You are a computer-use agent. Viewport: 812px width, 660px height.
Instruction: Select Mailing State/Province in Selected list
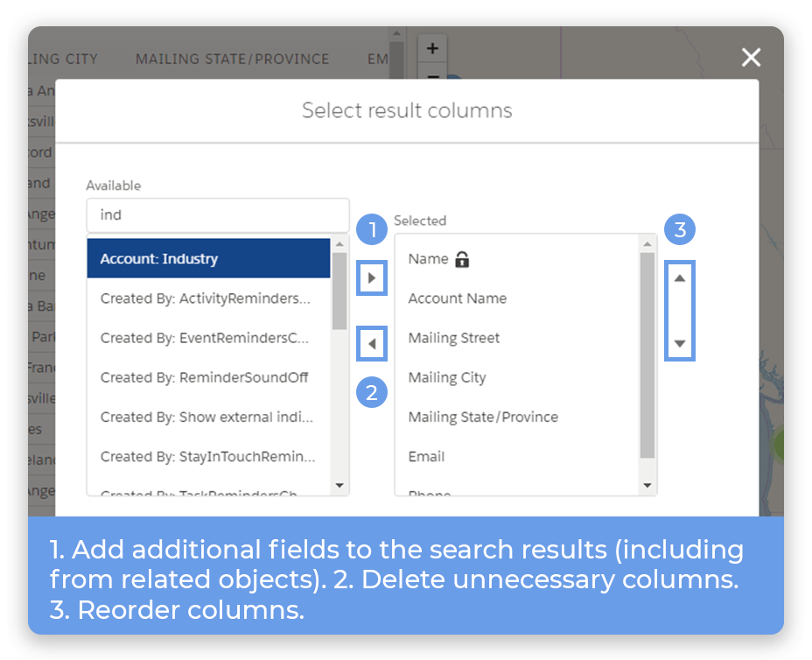(517, 417)
